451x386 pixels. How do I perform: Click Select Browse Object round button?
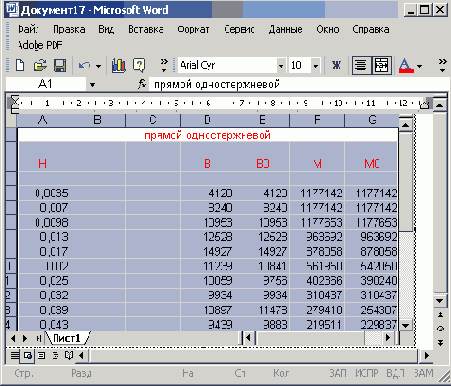pyautogui.click(x=440, y=329)
